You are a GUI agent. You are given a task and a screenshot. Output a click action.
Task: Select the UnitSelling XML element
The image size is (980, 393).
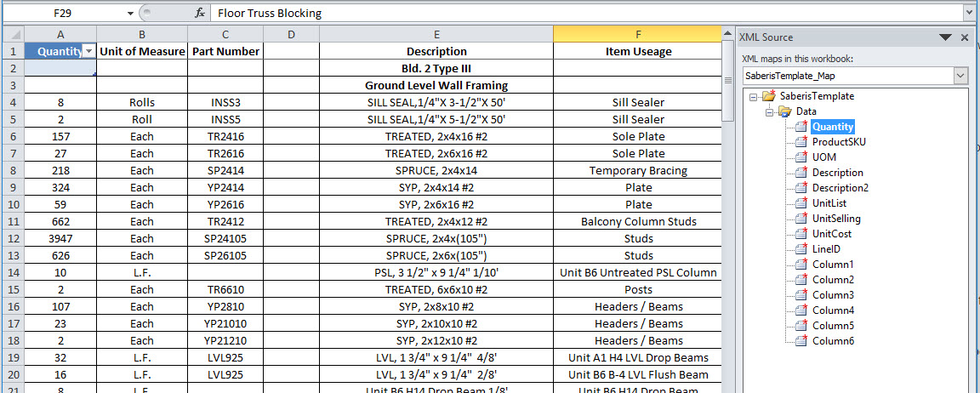coord(836,219)
